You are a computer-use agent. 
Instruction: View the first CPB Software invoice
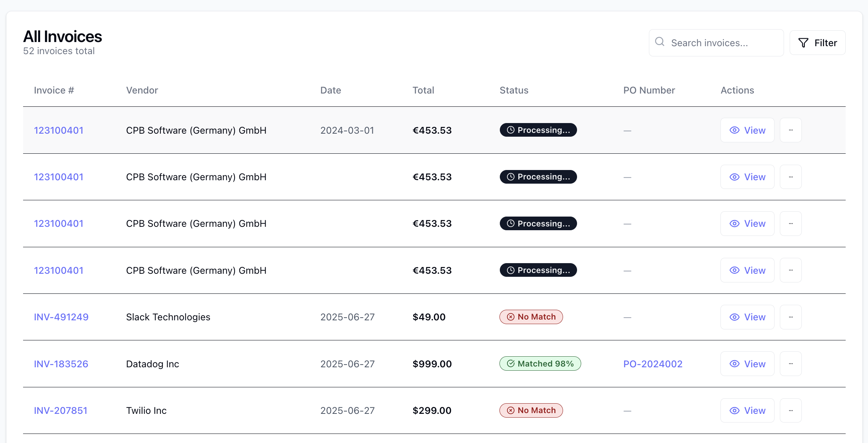pyautogui.click(x=747, y=130)
